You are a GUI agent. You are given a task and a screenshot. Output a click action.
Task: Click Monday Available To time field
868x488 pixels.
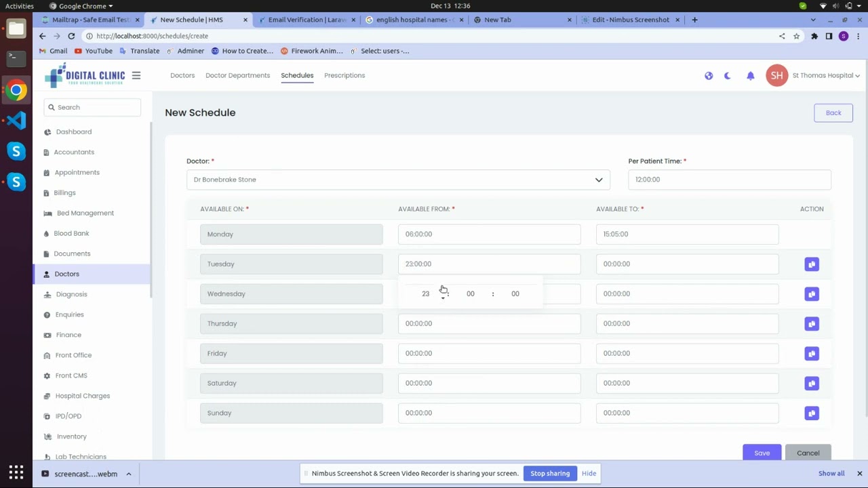pyautogui.click(x=687, y=234)
